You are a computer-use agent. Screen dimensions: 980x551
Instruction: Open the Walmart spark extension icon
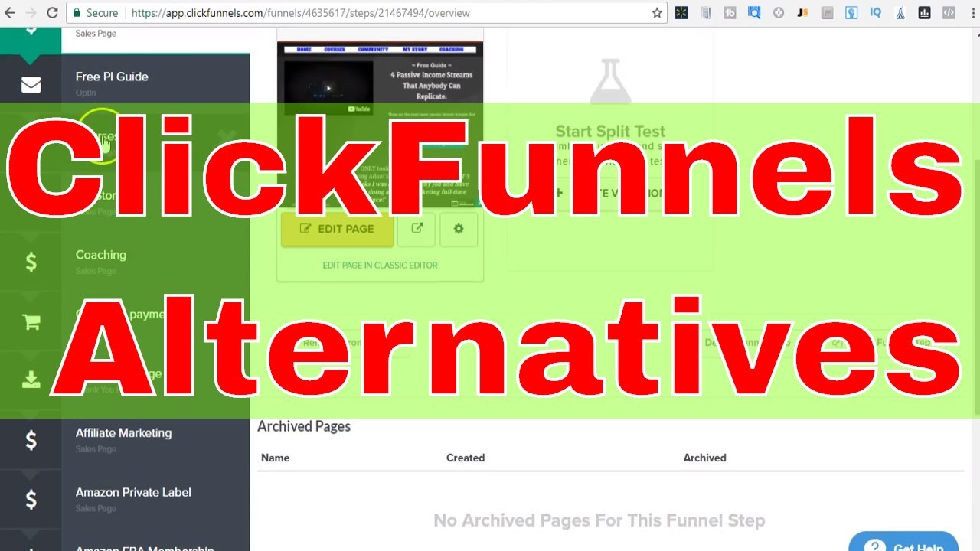pyautogui.click(x=681, y=13)
